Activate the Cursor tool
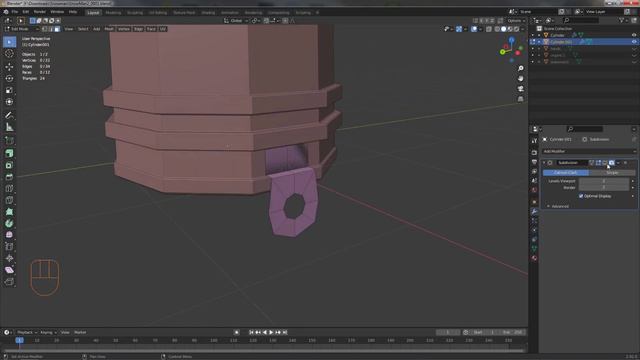 tap(9, 54)
